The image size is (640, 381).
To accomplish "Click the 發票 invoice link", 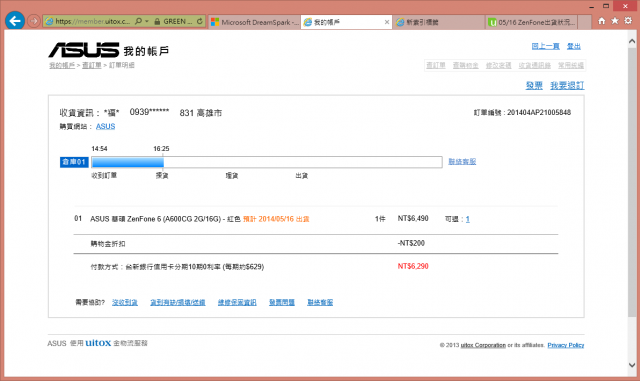I will pyautogui.click(x=534, y=85).
